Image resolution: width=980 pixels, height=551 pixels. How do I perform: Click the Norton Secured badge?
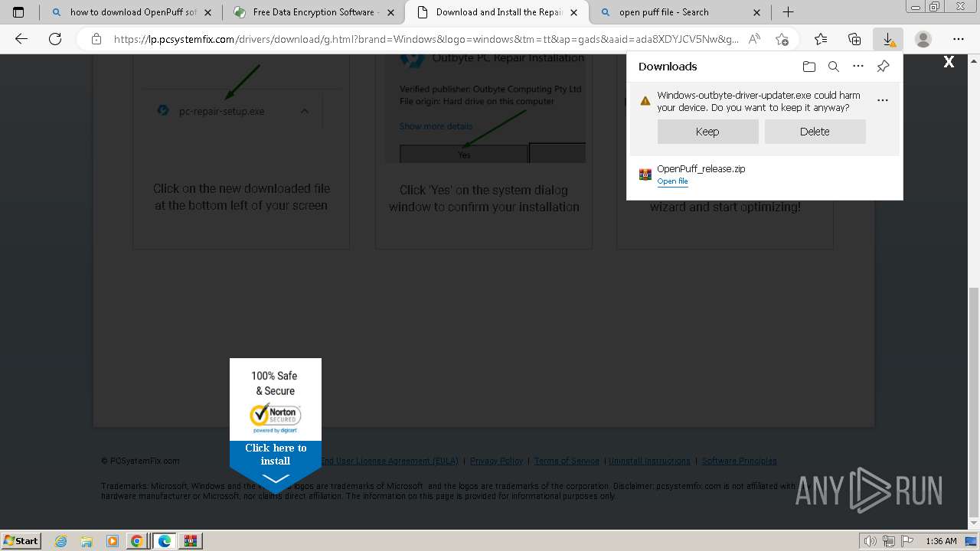click(x=276, y=418)
